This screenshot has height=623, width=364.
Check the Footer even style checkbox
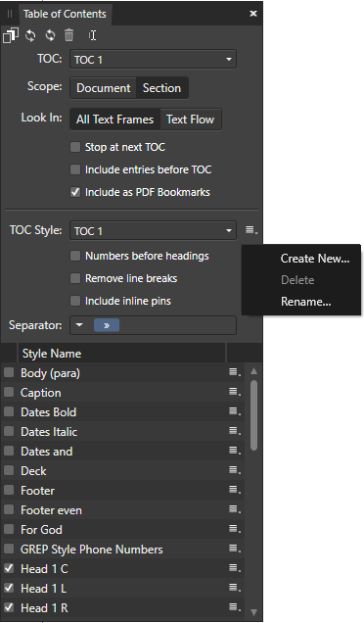coord(9,509)
